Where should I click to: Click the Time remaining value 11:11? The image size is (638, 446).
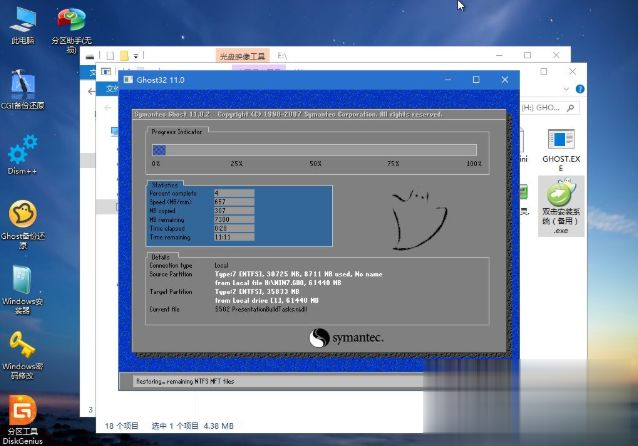(x=234, y=237)
